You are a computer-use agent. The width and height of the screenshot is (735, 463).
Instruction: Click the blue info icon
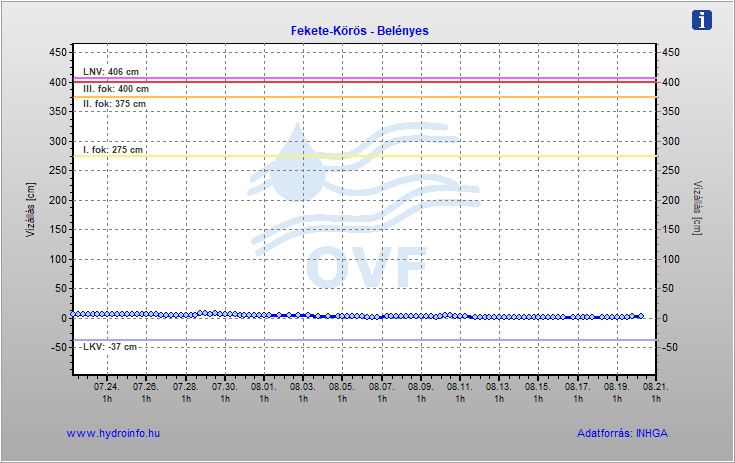click(701, 20)
